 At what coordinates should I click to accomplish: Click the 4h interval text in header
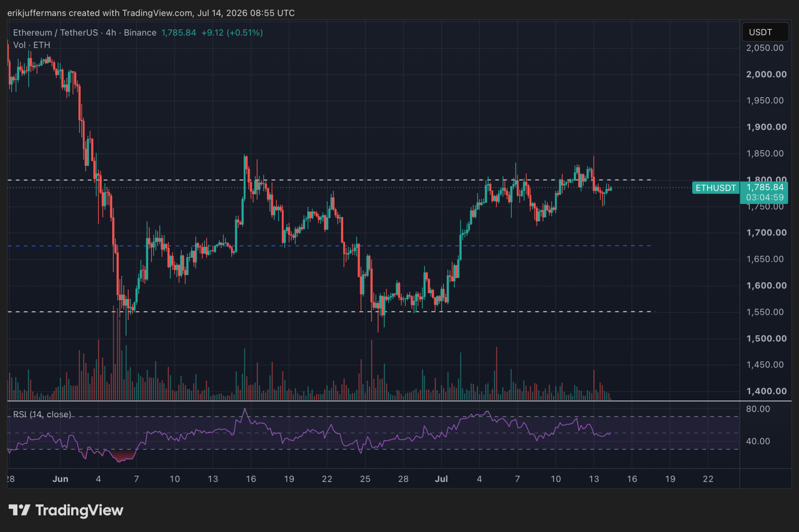tap(111, 33)
